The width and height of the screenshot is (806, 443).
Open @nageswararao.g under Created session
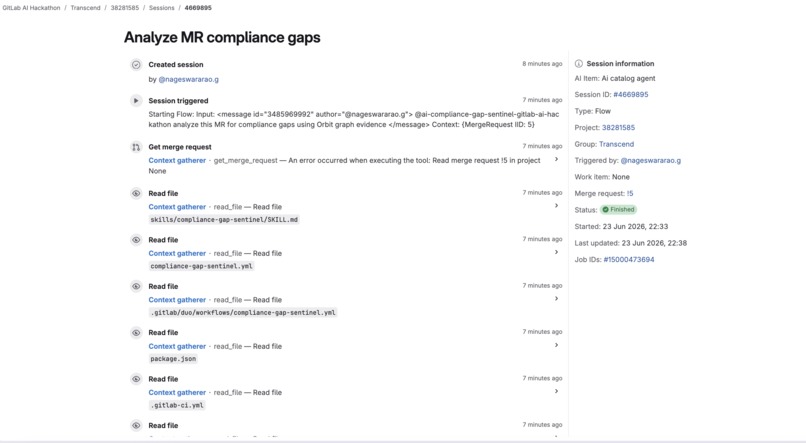[189, 79]
